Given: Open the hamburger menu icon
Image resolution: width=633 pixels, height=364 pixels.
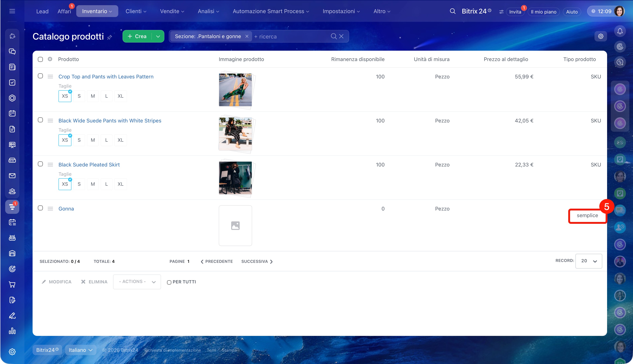Looking at the screenshot, I should pos(12,11).
